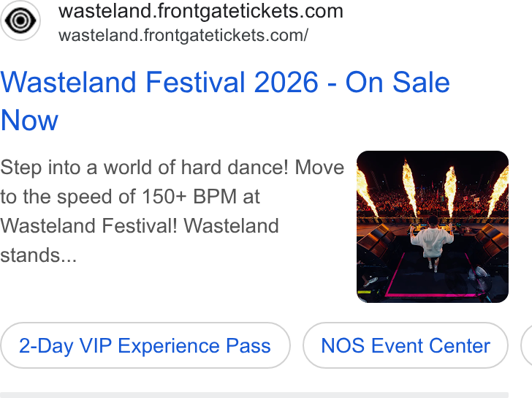Click the word 'Now' in the headline
Screen dimensions: 532x398
tap(29, 120)
